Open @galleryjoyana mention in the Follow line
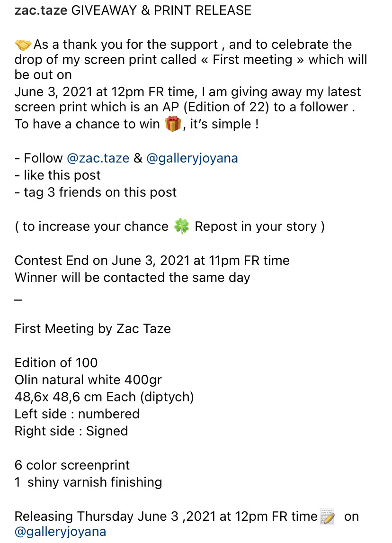Viewport: 392px width, 543px height. pyautogui.click(x=192, y=158)
